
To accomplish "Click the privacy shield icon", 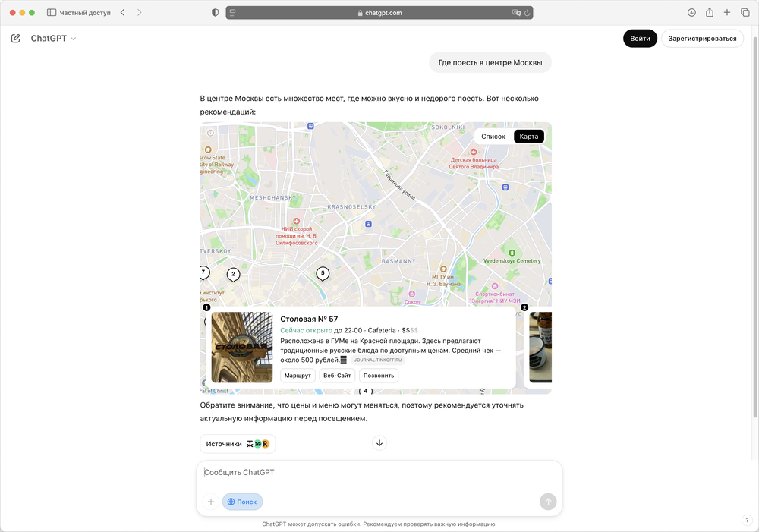I will (216, 13).
